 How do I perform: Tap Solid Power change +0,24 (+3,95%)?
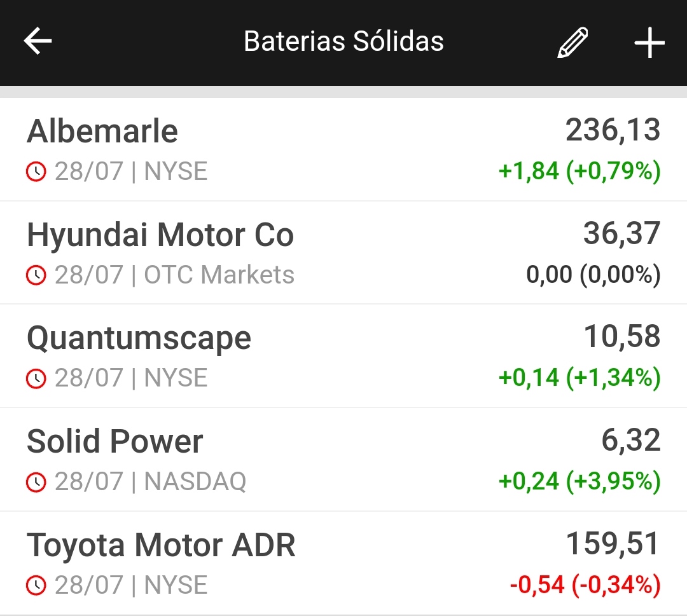coord(579,481)
